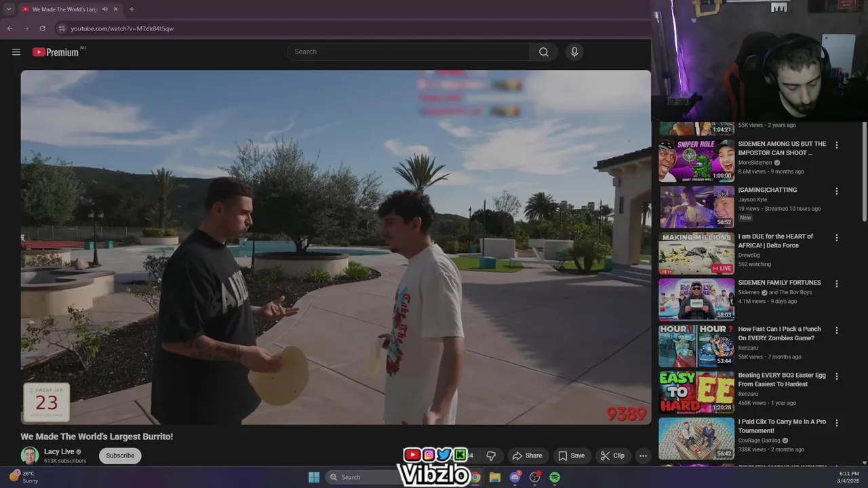Viewport: 868px width, 488px height.
Task: Open the |GAMING|CHATTING stream thumbnail
Action: pos(696,207)
